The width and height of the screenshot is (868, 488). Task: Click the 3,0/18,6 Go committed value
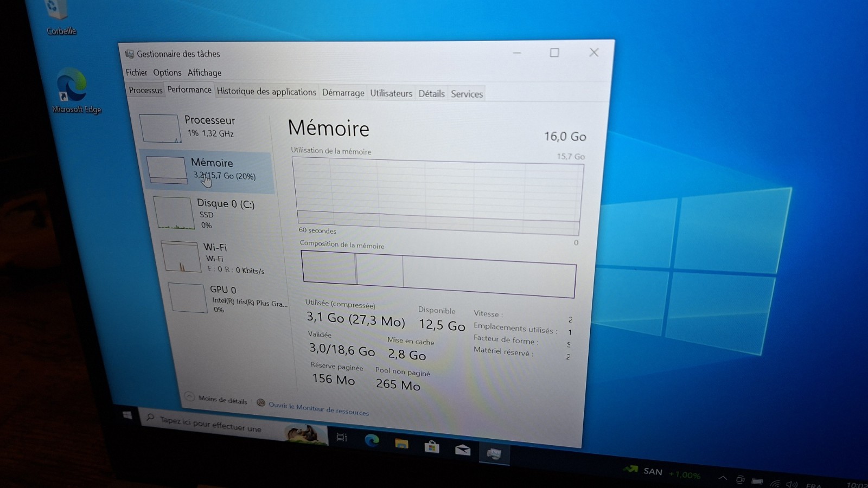[x=342, y=350]
